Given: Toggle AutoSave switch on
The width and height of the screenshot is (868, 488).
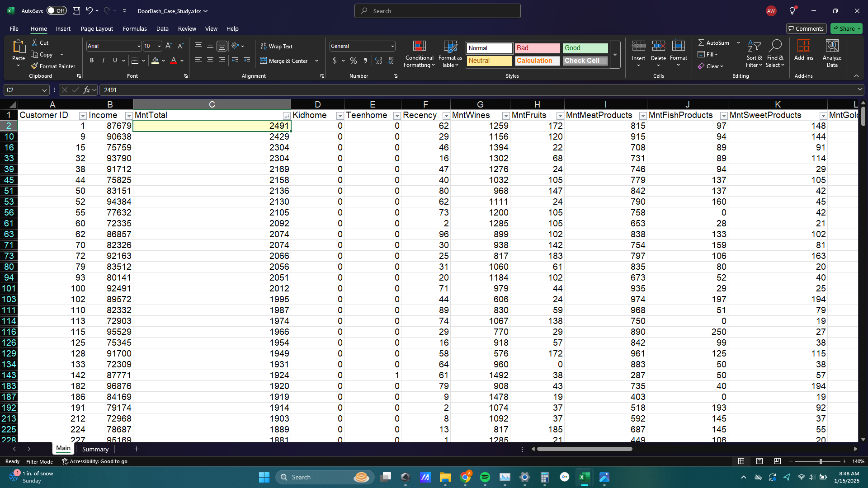Looking at the screenshot, I should (x=57, y=11).
